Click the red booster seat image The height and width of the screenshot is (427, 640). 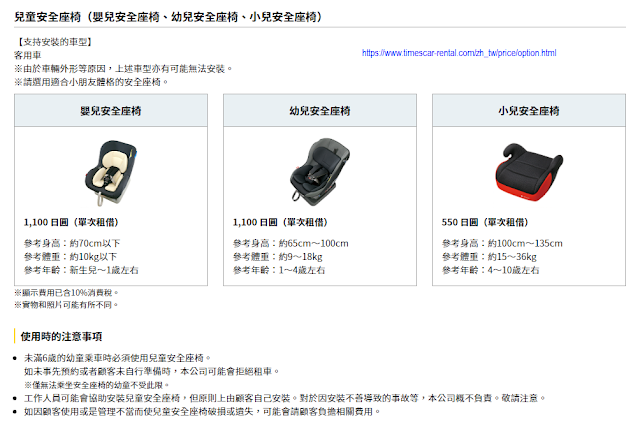[529, 172]
